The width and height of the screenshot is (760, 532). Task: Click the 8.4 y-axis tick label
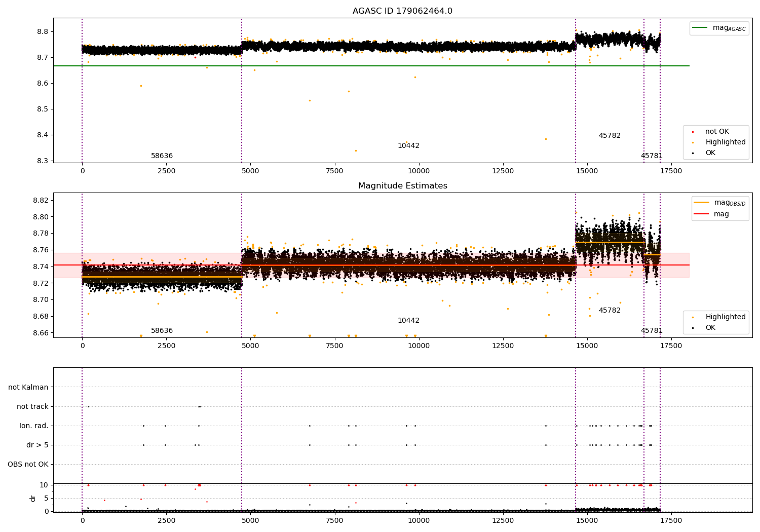coord(43,135)
